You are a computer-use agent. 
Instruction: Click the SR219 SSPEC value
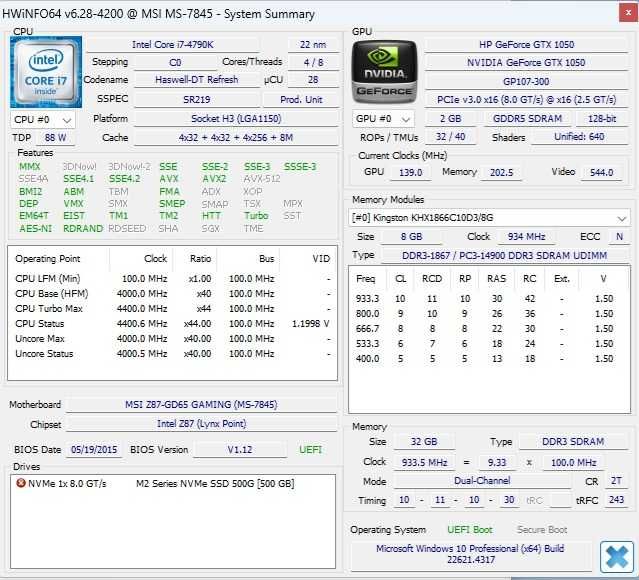coord(196,99)
